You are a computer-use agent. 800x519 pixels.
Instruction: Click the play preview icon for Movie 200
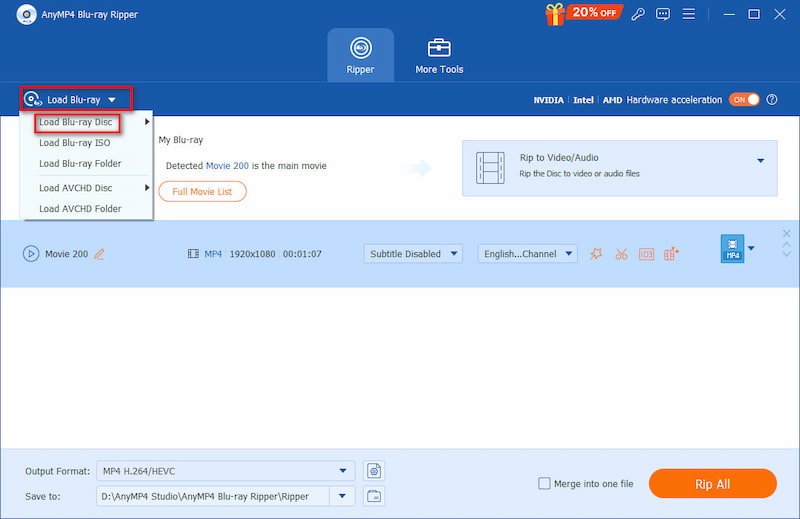pyautogui.click(x=31, y=254)
